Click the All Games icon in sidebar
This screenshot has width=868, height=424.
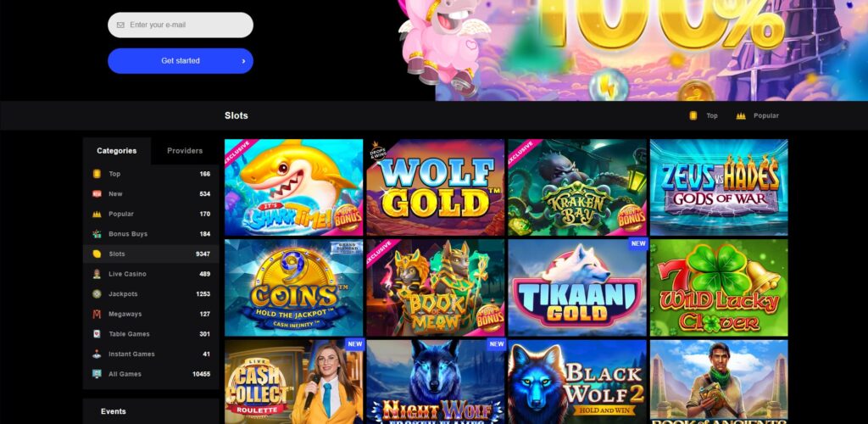pyautogui.click(x=97, y=374)
